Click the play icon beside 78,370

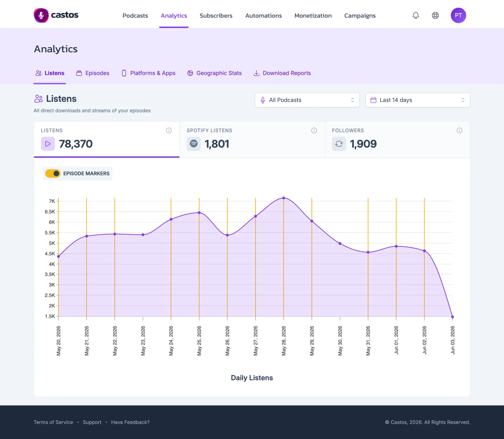[x=48, y=144]
